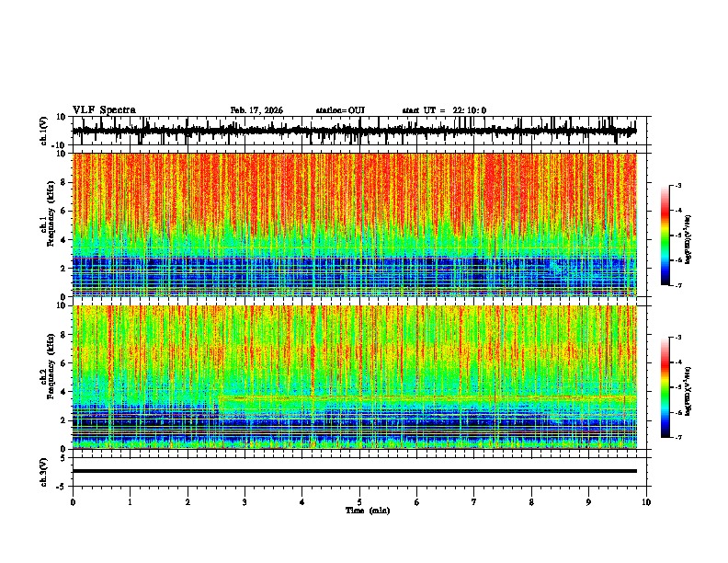Click the "-3" label on ch.2 color bar
This screenshot has width=728, height=563.
(677, 338)
